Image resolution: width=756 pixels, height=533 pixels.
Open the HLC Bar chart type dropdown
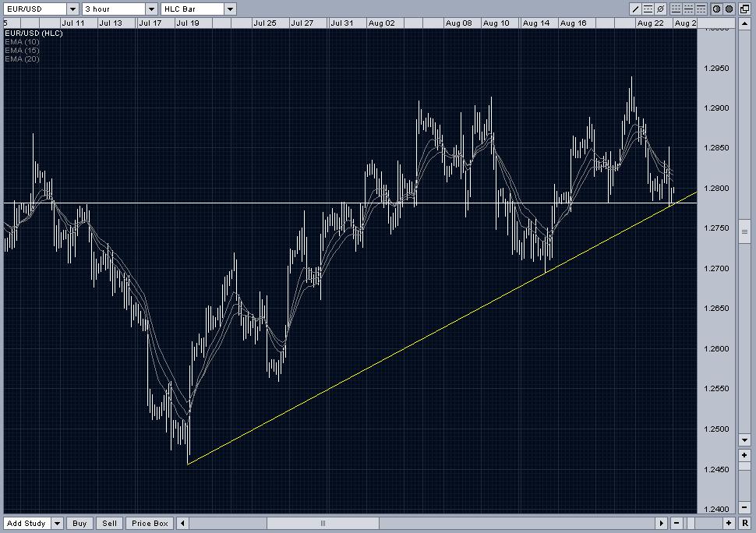pyautogui.click(x=230, y=9)
